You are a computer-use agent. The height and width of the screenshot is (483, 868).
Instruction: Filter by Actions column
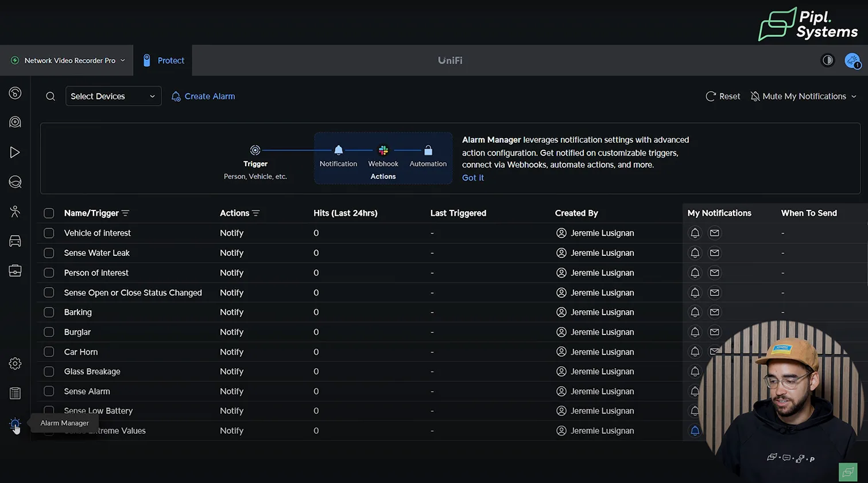256,213
